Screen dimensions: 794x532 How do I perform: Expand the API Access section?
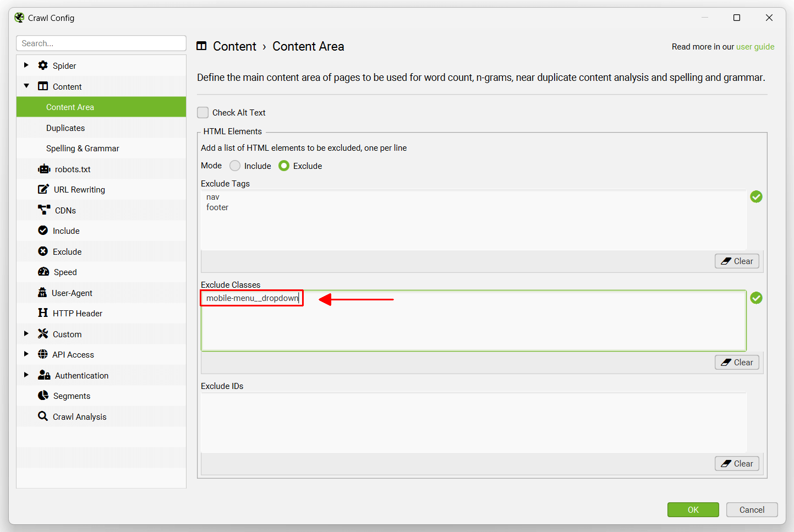(26, 354)
